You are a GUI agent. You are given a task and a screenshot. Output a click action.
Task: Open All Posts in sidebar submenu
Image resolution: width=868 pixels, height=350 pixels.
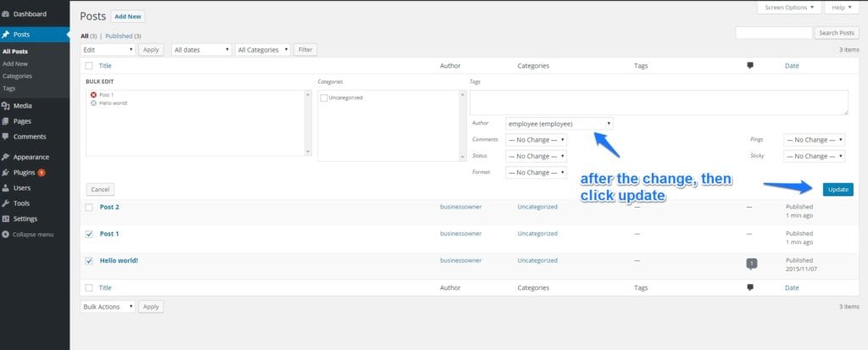pos(15,52)
